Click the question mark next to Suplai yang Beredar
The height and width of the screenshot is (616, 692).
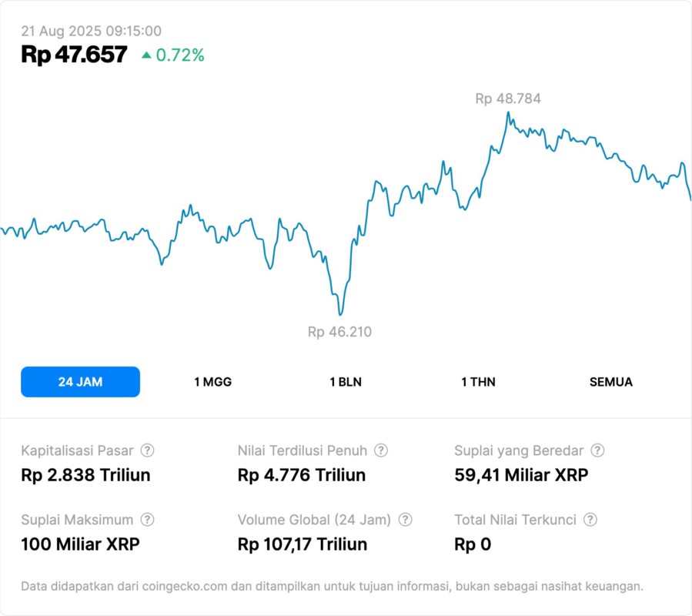[x=597, y=450]
